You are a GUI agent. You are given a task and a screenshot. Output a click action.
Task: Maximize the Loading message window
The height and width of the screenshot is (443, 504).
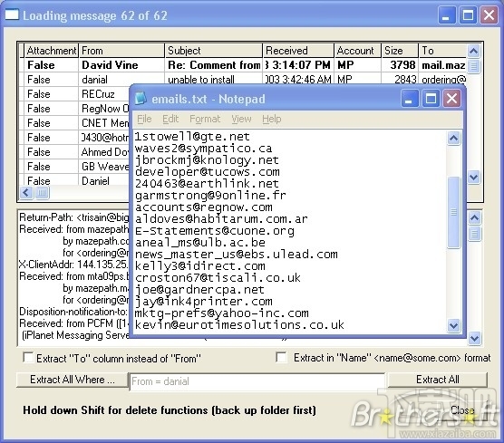coord(468,15)
